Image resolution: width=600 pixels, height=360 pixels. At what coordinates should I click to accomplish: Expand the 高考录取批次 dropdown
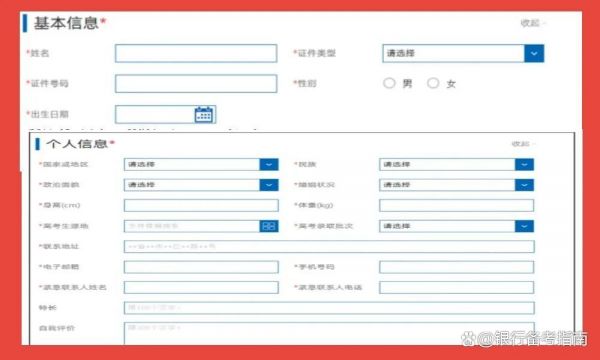coord(457,226)
